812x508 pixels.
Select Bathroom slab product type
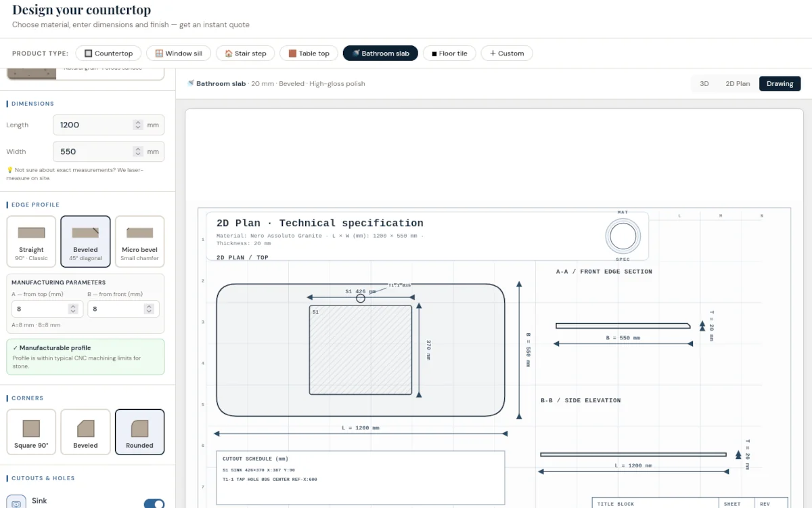pos(380,54)
